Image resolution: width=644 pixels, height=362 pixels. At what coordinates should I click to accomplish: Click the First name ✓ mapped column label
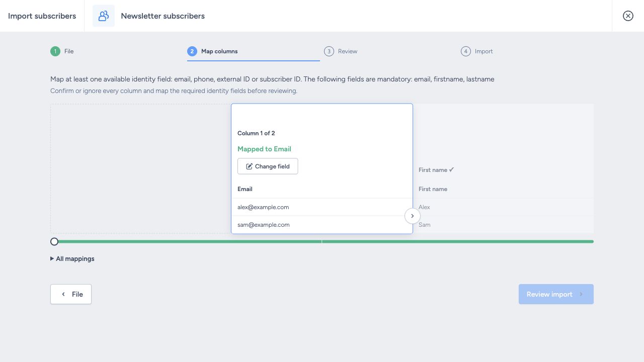[436, 170]
